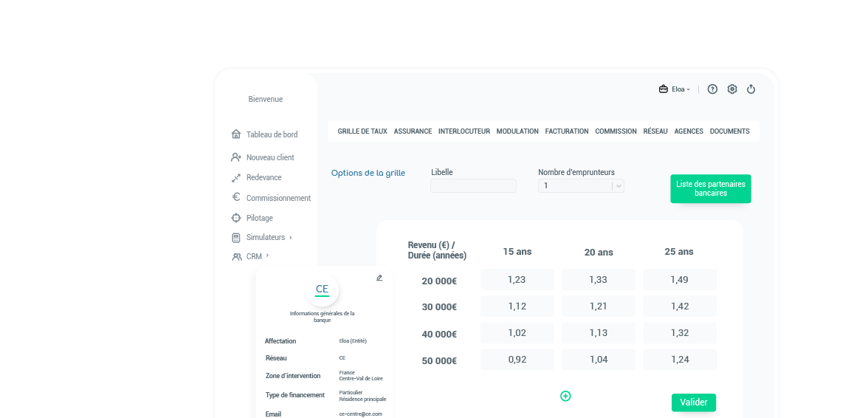
Task: Edit rate 1,12 for 30 000€ row
Action: [517, 306]
